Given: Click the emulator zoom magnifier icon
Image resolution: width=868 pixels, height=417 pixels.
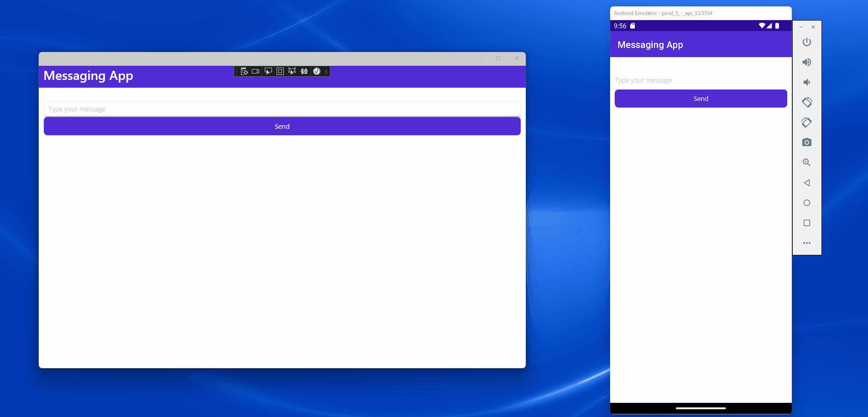Looking at the screenshot, I should [806, 163].
